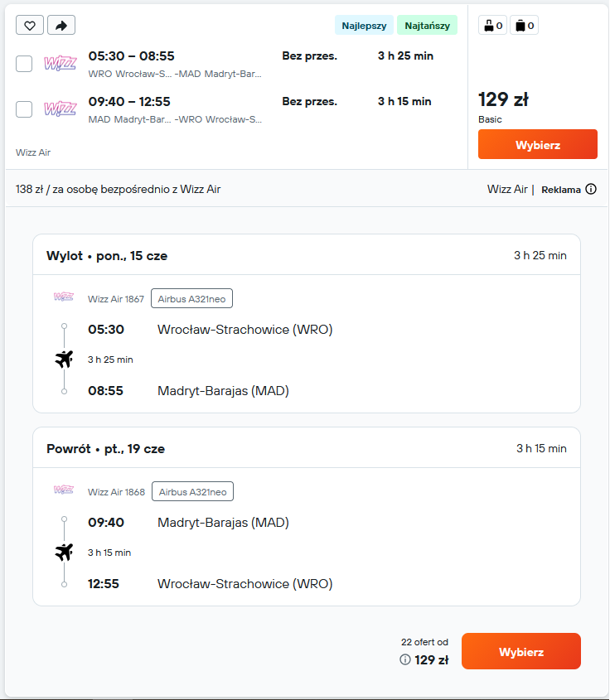Screen dimensions: 610x700
Task: Collapse the Powrót pt., 19 cze header
Action: point(307,448)
